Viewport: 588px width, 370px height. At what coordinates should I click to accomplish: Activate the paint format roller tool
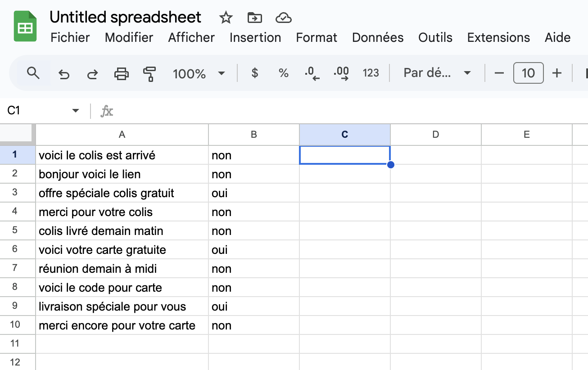click(x=149, y=73)
